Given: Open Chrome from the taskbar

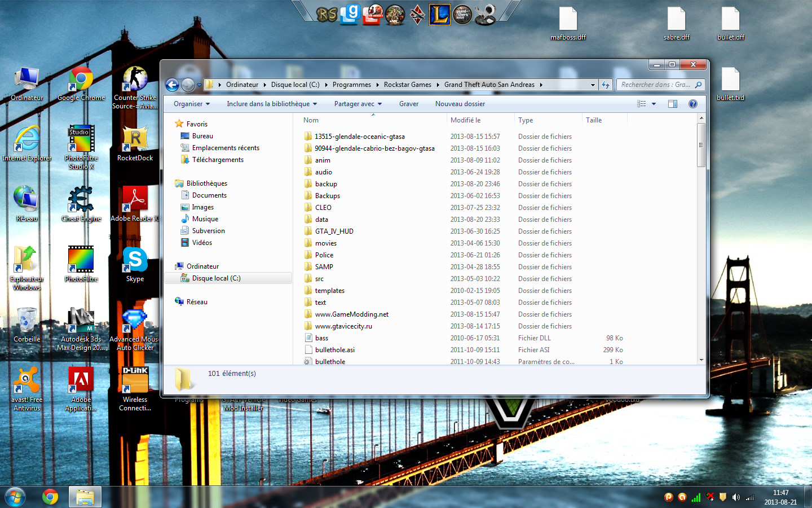Looking at the screenshot, I should point(50,497).
